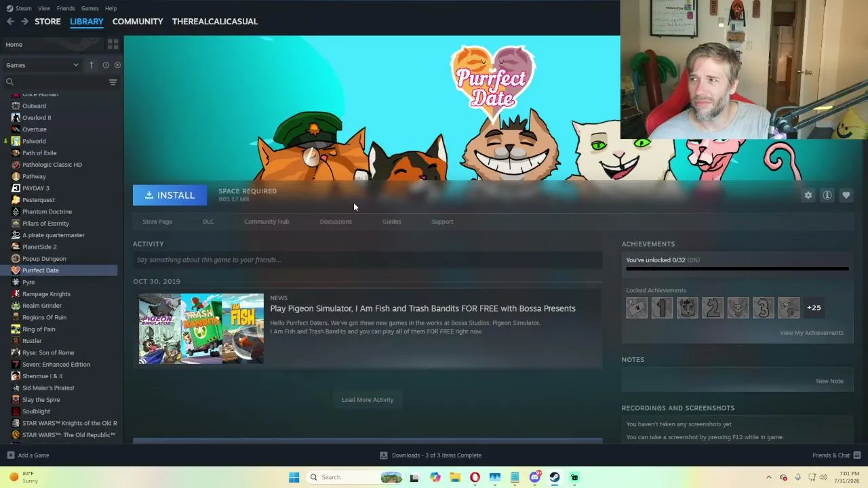Add Purrfect Date to favorites heart
868x488 pixels.
(x=846, y=195)
